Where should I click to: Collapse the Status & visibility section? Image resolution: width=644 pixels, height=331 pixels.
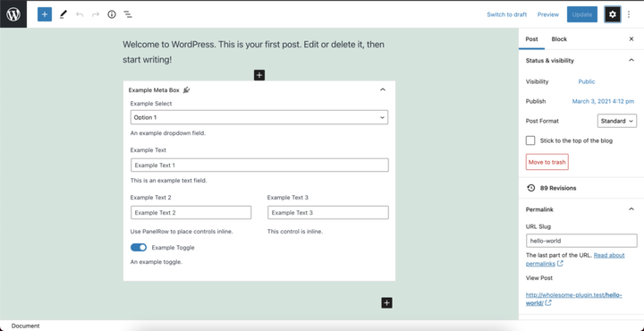point(631,60)
